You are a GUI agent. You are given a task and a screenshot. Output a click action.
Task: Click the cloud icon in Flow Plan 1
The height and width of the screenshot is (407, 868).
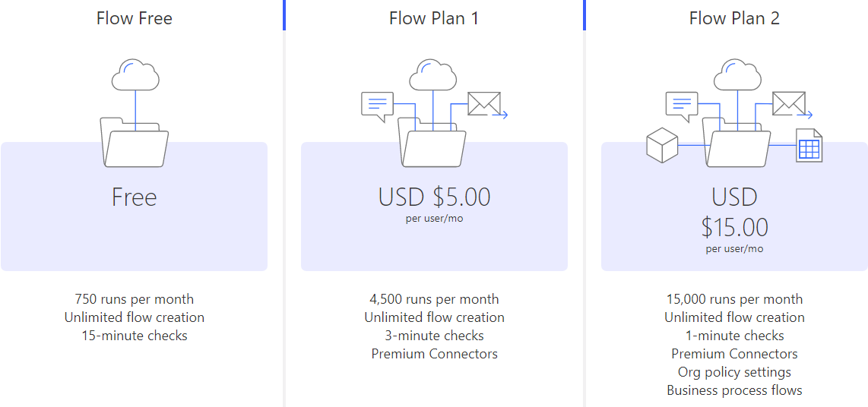pyautogui.click(x=432, y=76)
